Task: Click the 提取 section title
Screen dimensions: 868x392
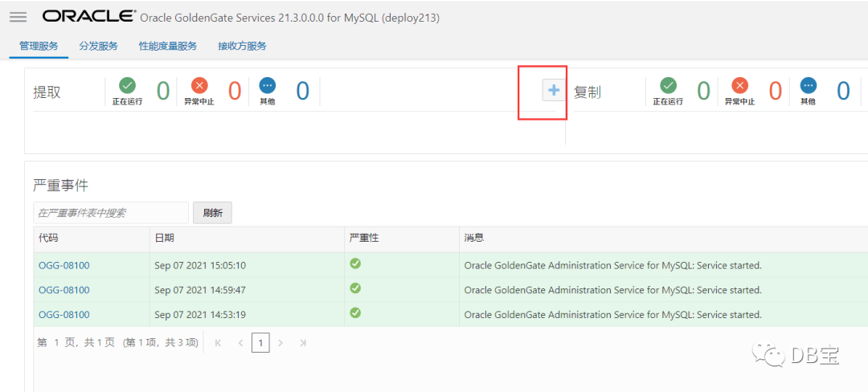Action: pos(47,92)
